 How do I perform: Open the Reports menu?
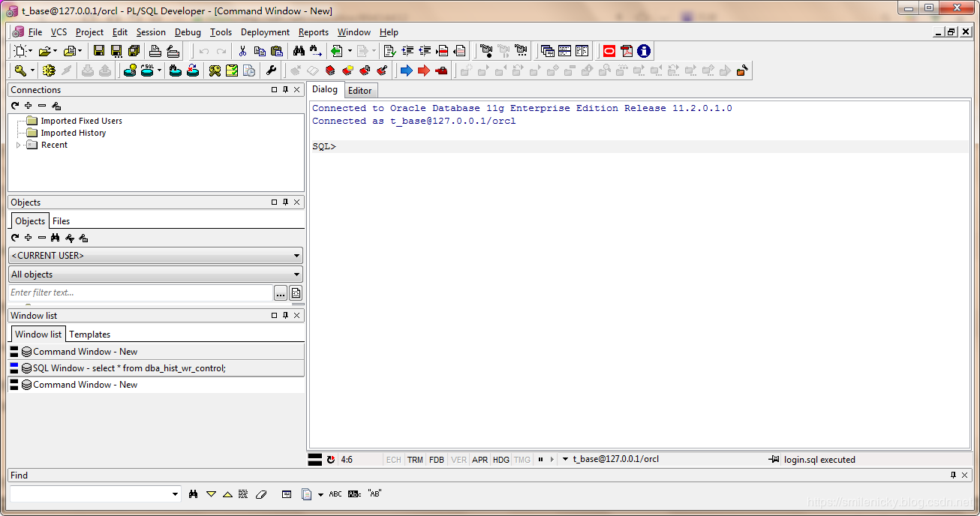click(314, 32)
